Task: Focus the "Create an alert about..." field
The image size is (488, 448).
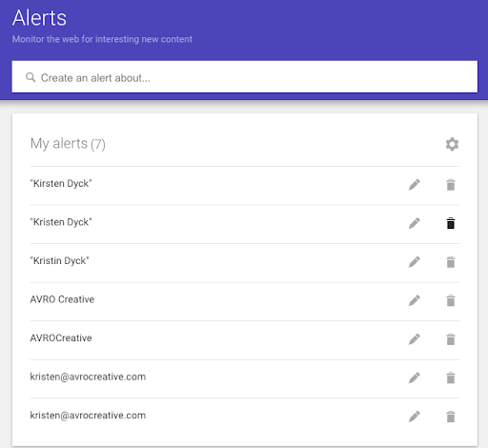Action: point(245,77)
